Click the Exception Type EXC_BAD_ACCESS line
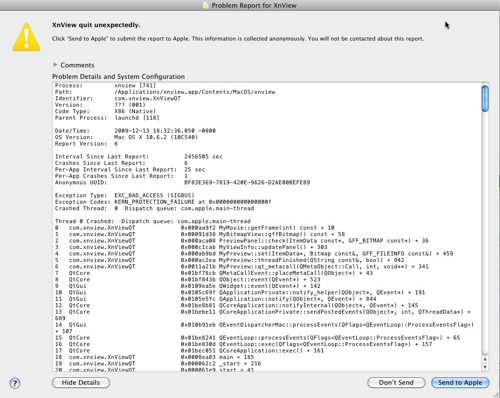This screenshot has width=500, height=398. [x=125, y=195]
